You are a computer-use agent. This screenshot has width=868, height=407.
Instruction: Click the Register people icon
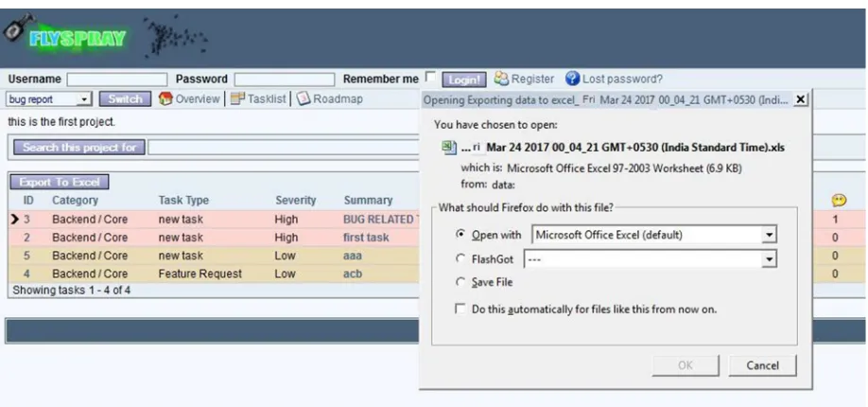pyautogui.click(x=501, y=79)
